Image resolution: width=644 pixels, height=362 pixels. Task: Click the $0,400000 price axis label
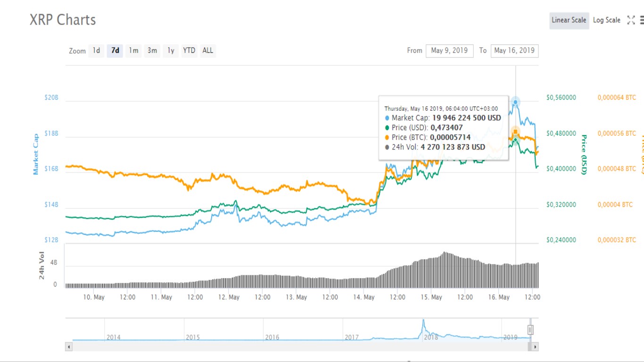[x=561, y=169]
